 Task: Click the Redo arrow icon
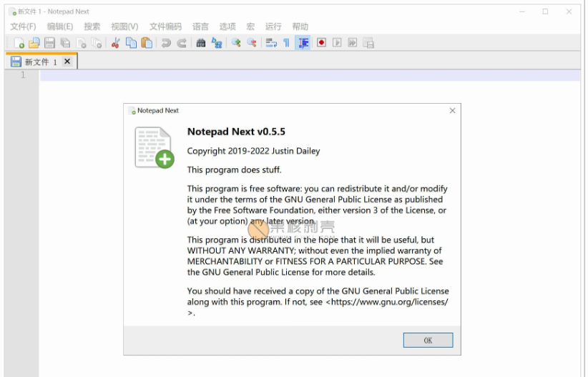click(182, 43)
